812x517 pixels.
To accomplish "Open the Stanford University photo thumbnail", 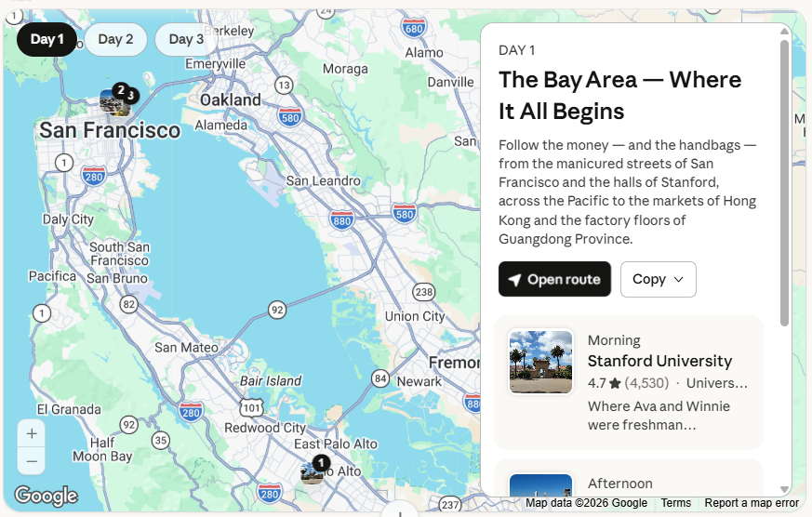I will coord(540,362).
